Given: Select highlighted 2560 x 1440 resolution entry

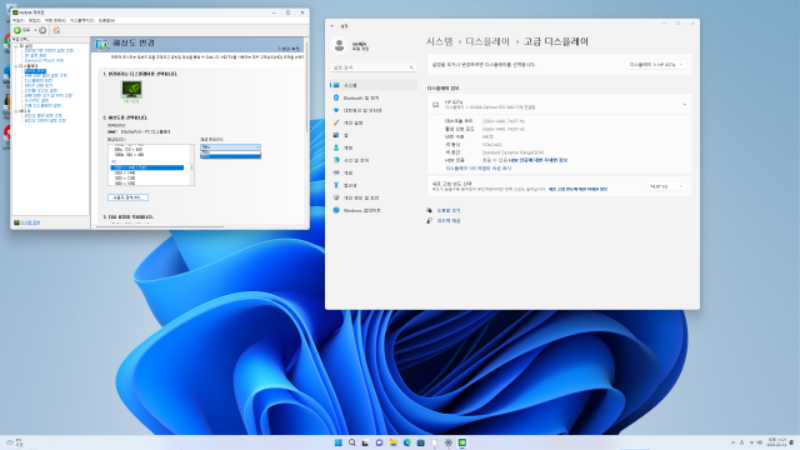Looking at the screenshot, I should (x=147, y=167).
